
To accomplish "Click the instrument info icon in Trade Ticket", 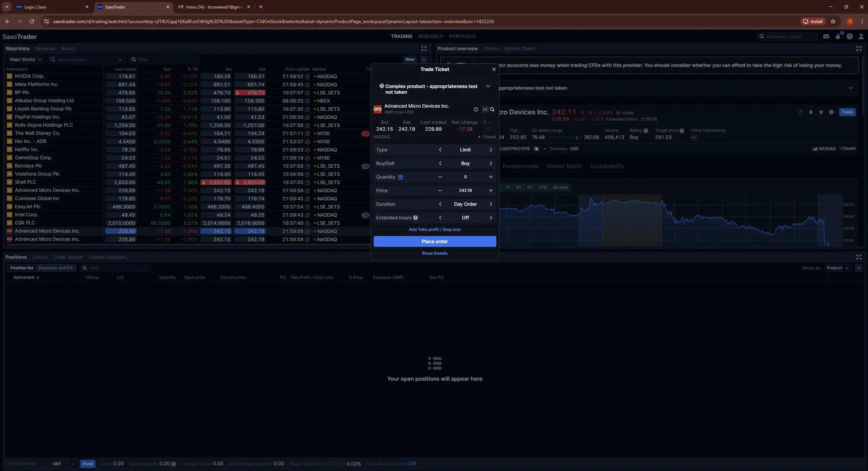I will pos(476,109).
